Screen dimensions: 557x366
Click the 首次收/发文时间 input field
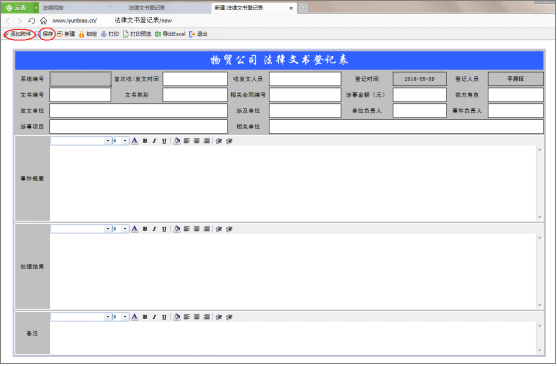195,79
